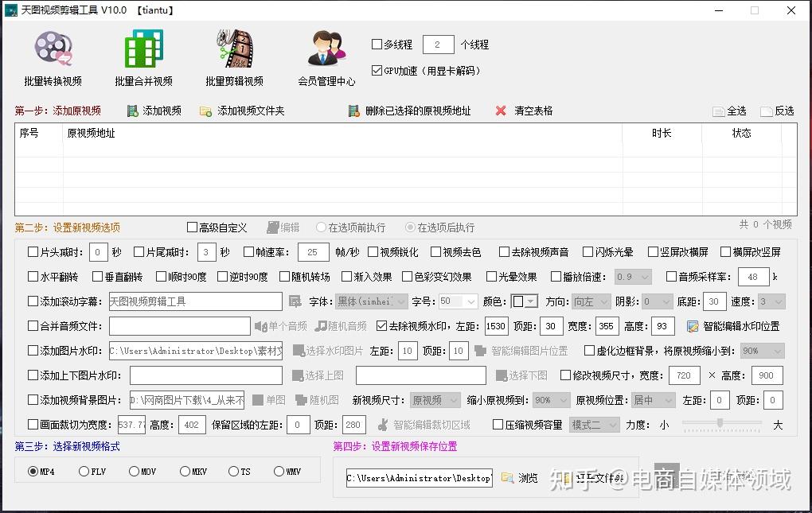Click the 浏览 folder browse icon
The height and width of the screenshot is (513, 812).
[x=507, y=478]
